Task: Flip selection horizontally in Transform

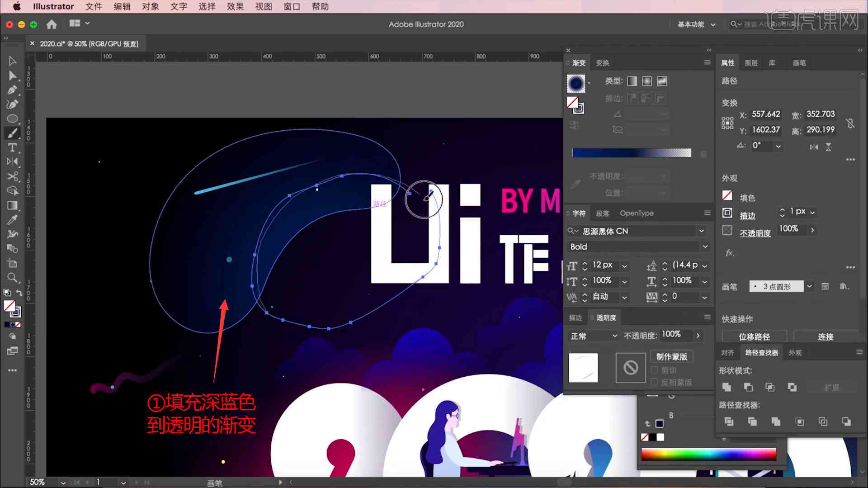Action: click(814, 147)
